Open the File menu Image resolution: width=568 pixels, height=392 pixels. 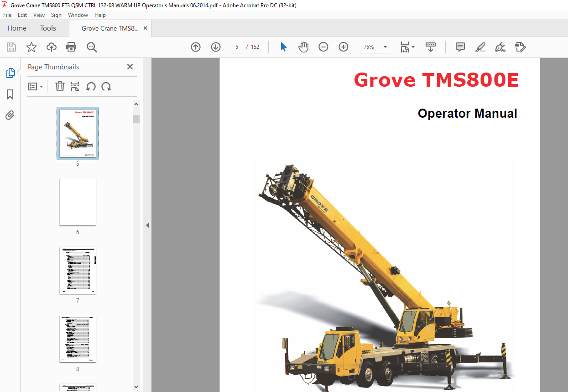point(7,15)
